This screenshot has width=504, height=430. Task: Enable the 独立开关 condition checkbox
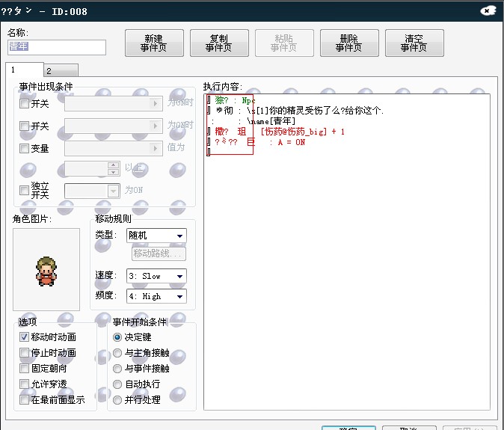[24, 190]
